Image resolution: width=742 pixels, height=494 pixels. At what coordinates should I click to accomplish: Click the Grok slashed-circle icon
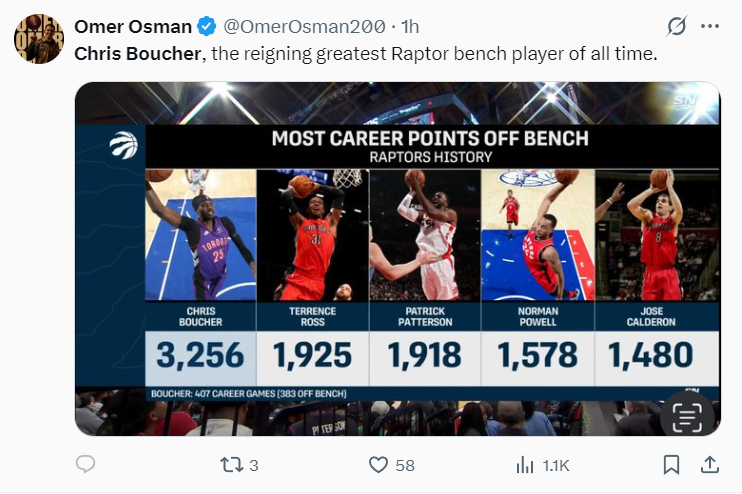pyautogui.click(x=677, y=26)
